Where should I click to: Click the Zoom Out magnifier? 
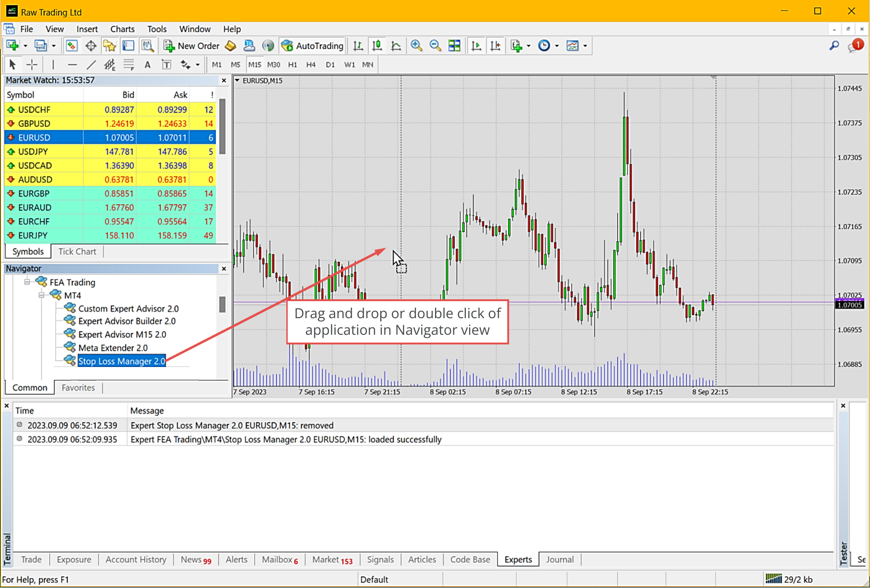(435, 46)
